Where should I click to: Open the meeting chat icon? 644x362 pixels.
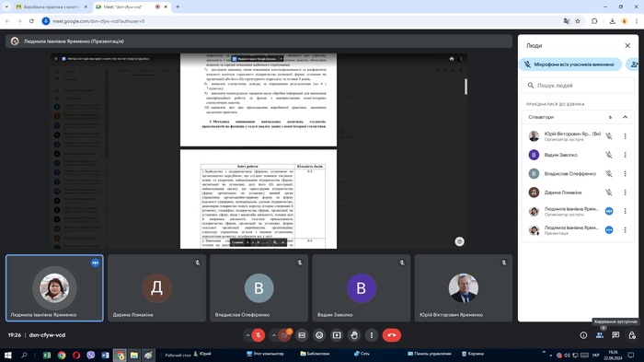click(x=615, y=335)
